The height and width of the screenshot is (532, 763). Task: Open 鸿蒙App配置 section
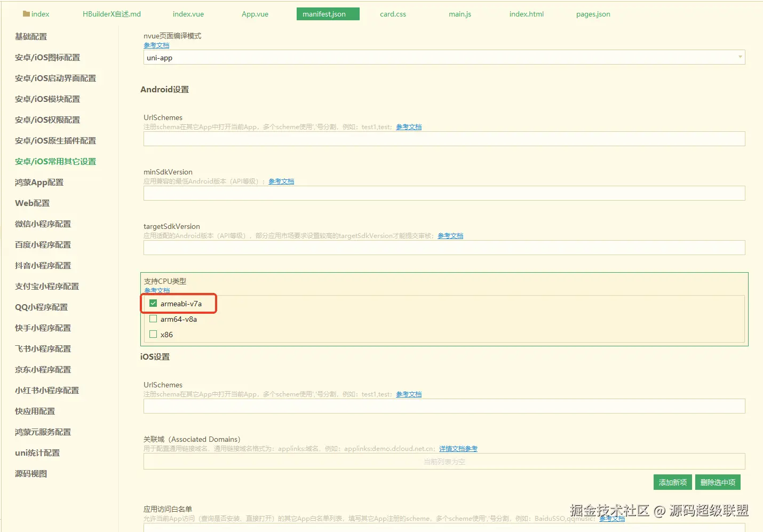tap(39, 182)
